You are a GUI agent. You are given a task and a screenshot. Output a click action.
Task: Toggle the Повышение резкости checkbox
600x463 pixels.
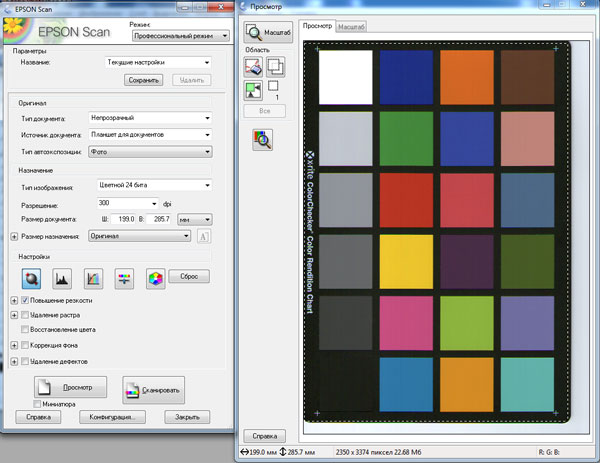point(26,300)
